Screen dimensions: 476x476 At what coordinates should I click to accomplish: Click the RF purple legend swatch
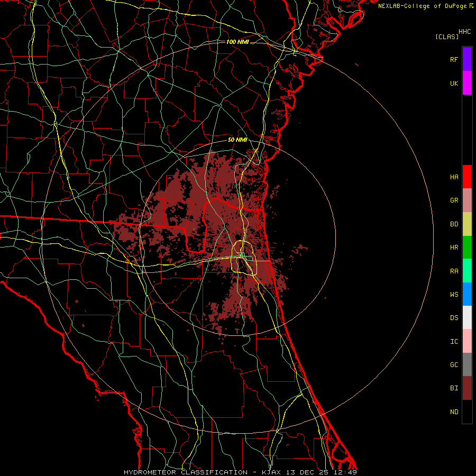(467, 59)
